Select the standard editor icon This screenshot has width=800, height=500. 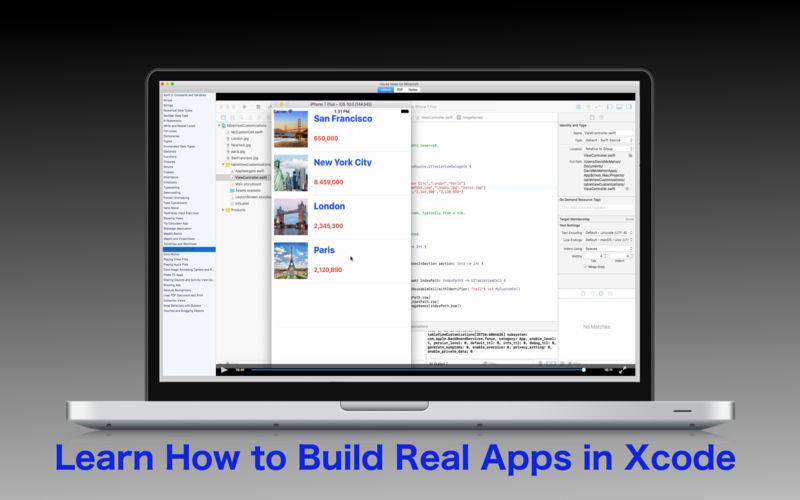579,107
